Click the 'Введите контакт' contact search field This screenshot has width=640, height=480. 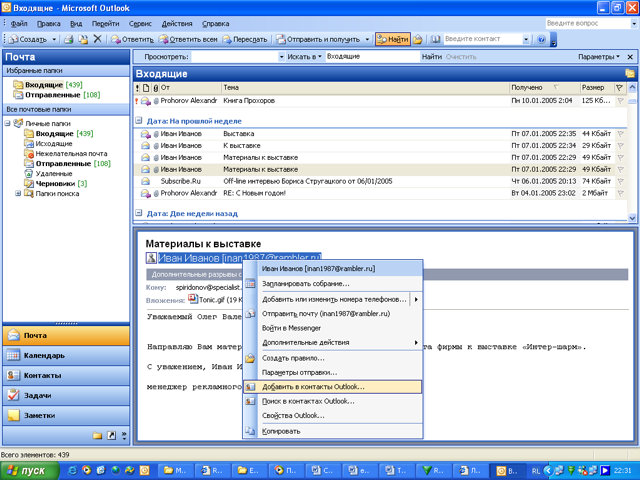(483, 39)
